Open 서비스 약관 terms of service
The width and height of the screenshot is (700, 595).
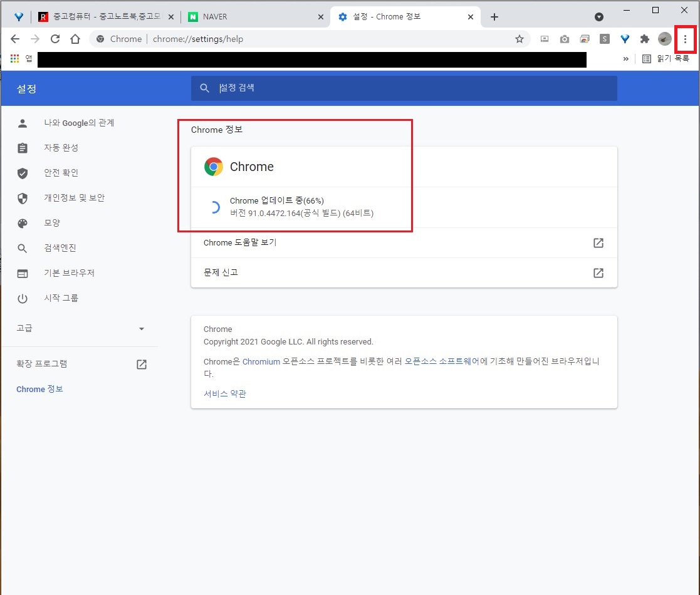click(225, 393)
